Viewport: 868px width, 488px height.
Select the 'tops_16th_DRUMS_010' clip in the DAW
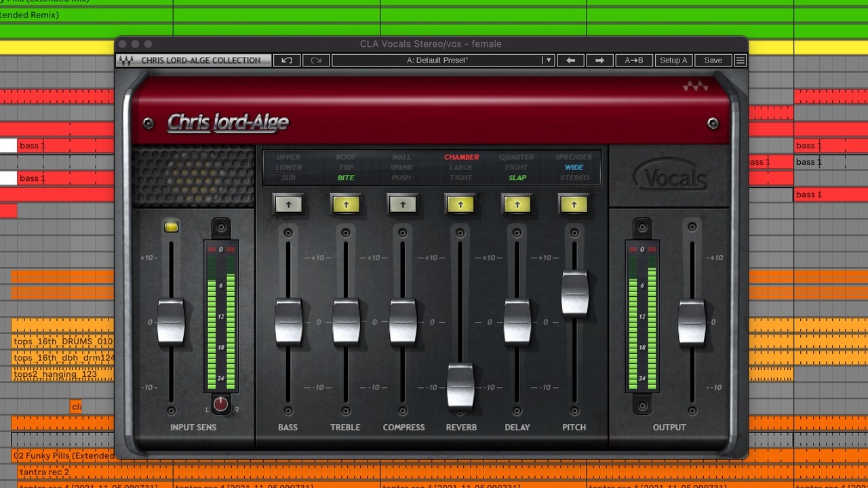coord(62,342)
